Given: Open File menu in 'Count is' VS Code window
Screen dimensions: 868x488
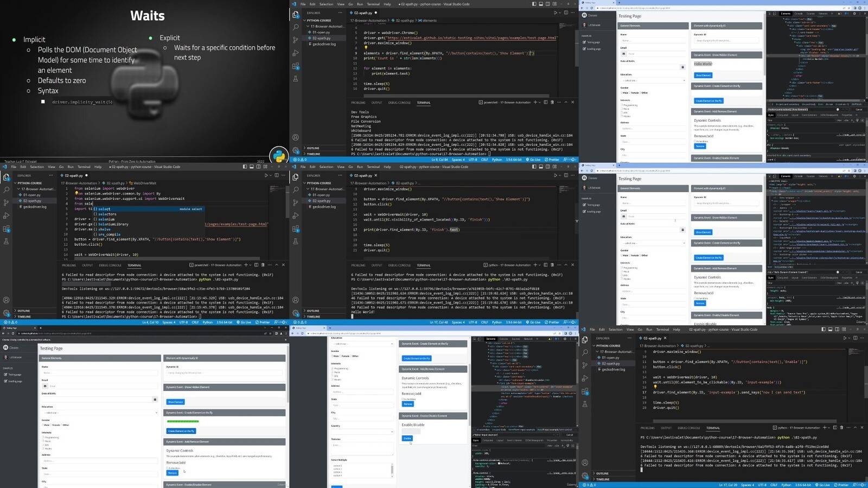Looking at the screenshot, I should tap(303, 4).
